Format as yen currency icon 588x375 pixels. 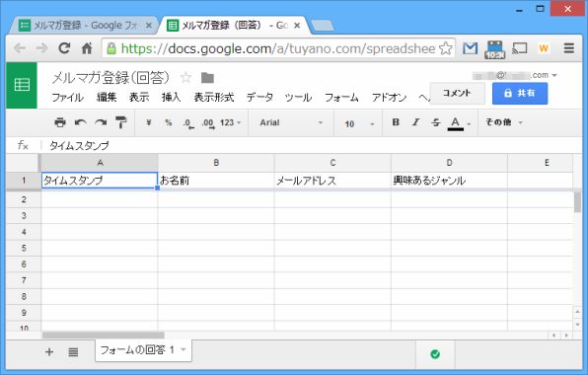[149, 122]
